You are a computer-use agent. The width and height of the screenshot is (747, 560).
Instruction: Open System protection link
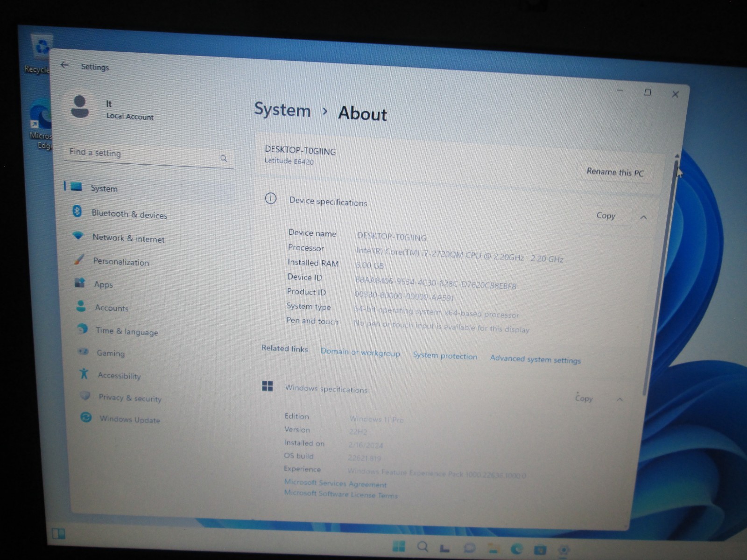point(445,356)
